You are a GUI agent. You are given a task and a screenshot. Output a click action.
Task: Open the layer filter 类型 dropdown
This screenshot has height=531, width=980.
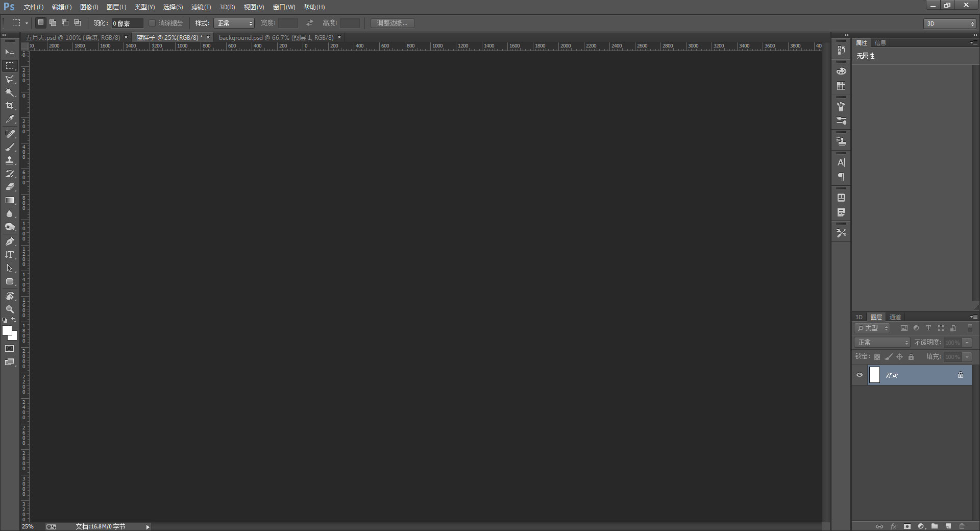tap(872, 328)
